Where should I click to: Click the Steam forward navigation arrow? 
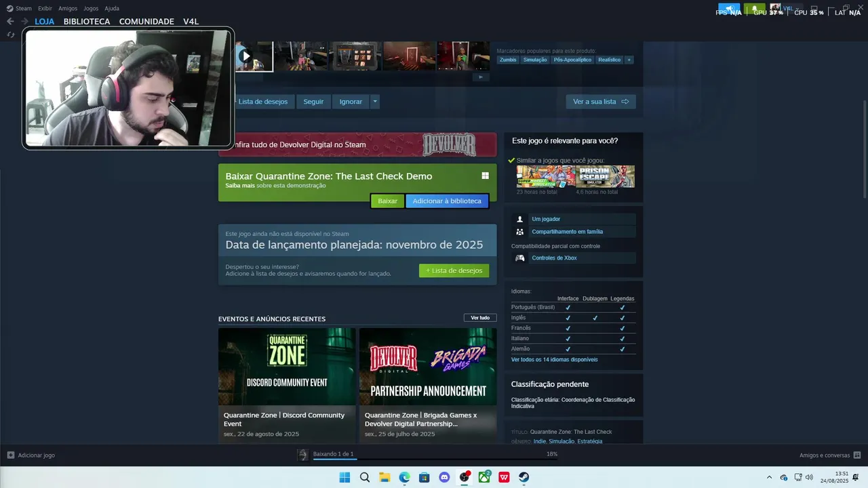click(24, 21)
